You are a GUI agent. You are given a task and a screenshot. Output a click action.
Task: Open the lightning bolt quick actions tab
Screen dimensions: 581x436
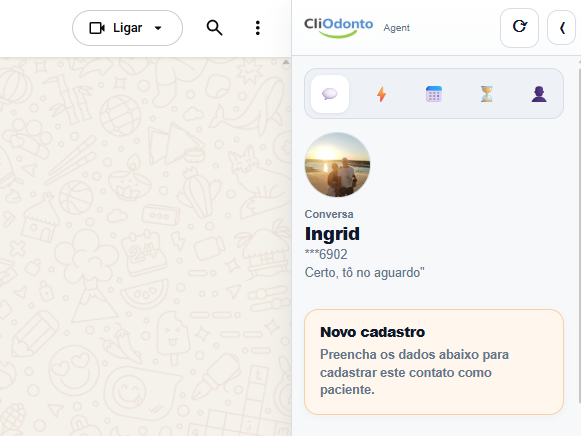tap(382, 94)
